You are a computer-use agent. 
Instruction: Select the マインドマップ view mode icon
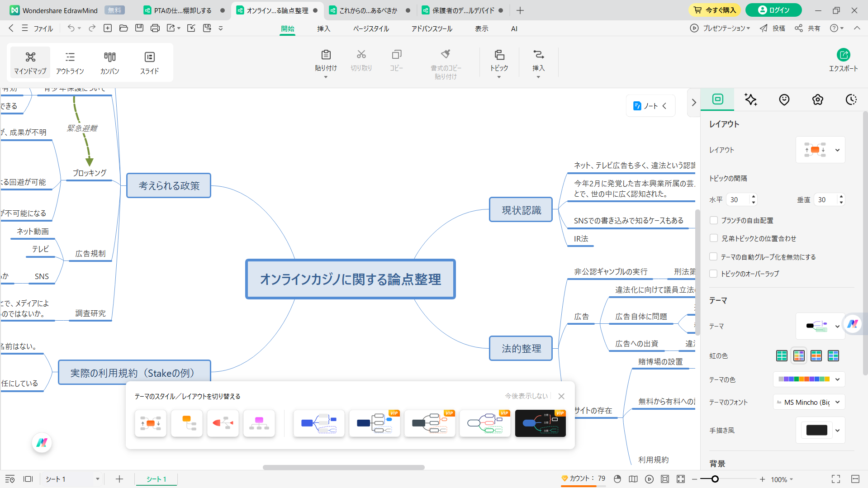point(30,62)
